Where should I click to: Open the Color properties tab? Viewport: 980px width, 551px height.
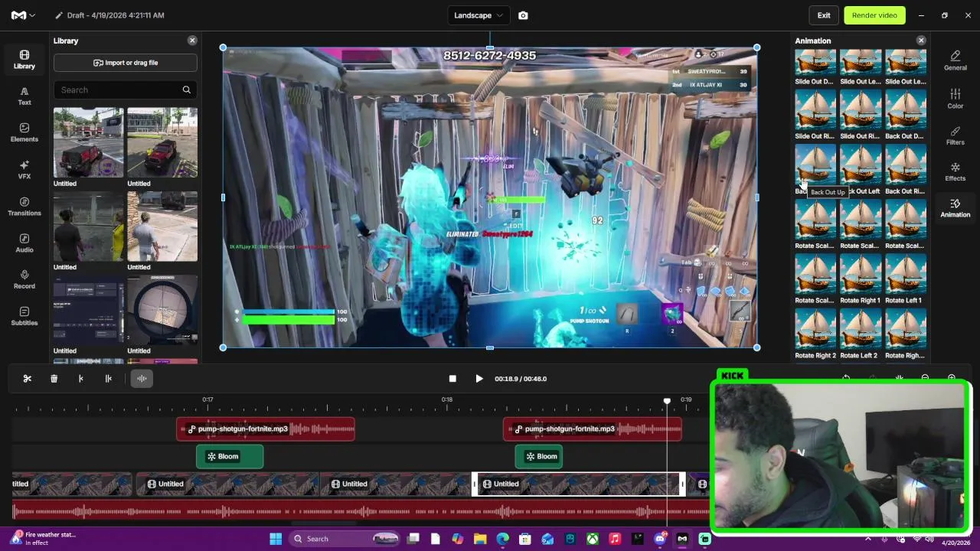(x=955, y=99)
